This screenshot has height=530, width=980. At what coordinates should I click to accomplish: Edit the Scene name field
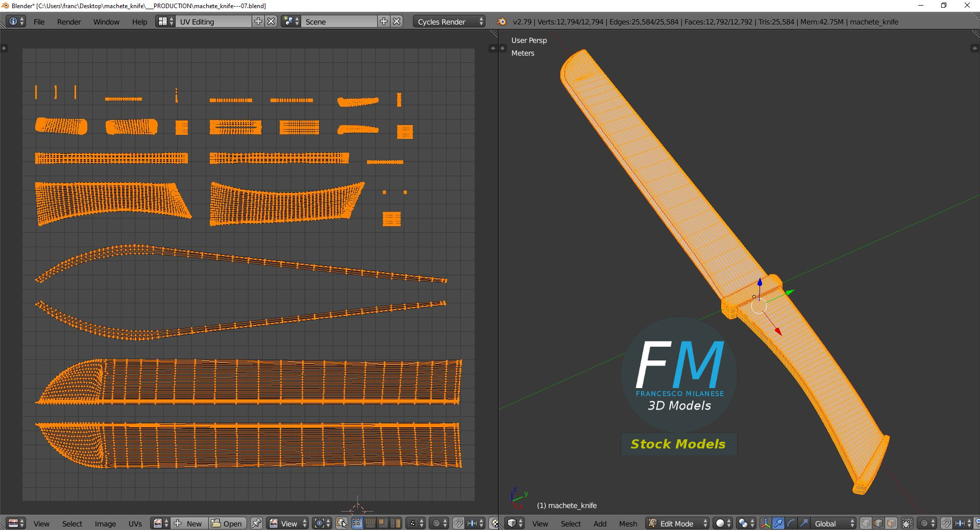click(339, 21)
